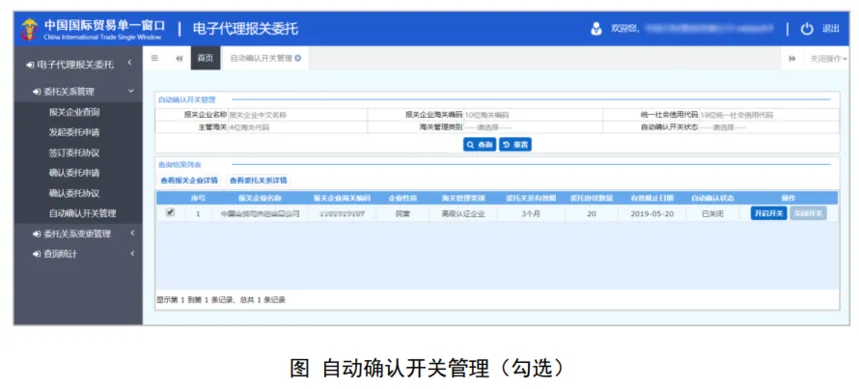859x389 pixels.
Task: Uncheck the checkbox for row 1
Action: (170, 213)
